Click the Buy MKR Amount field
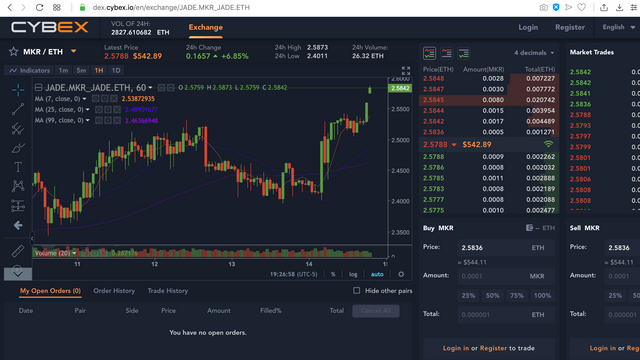The image size is (640, 360). point(506,276)
